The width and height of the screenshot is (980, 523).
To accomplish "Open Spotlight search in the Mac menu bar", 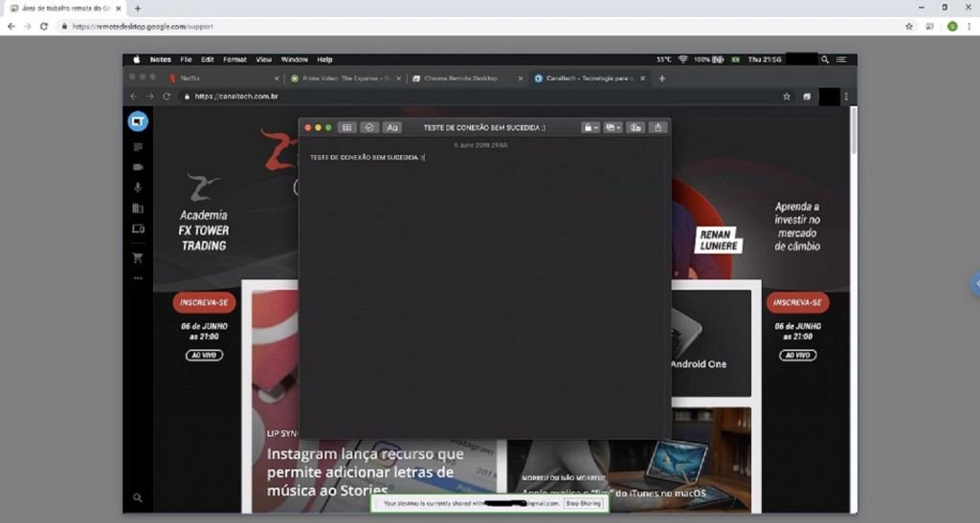I will 825,59.
